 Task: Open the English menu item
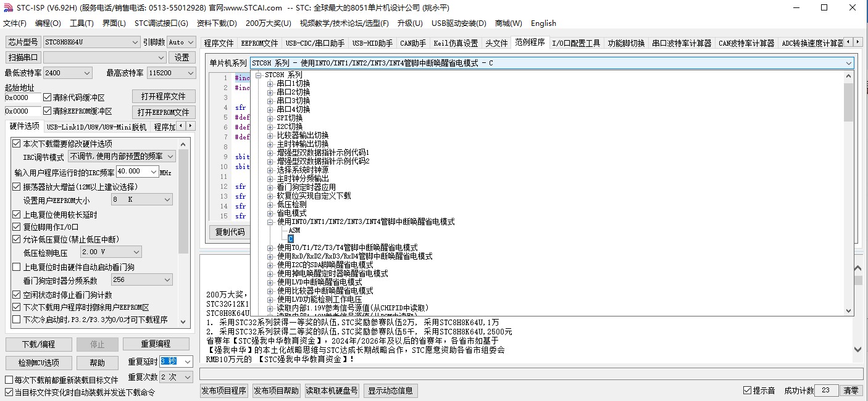click(543, 23)
